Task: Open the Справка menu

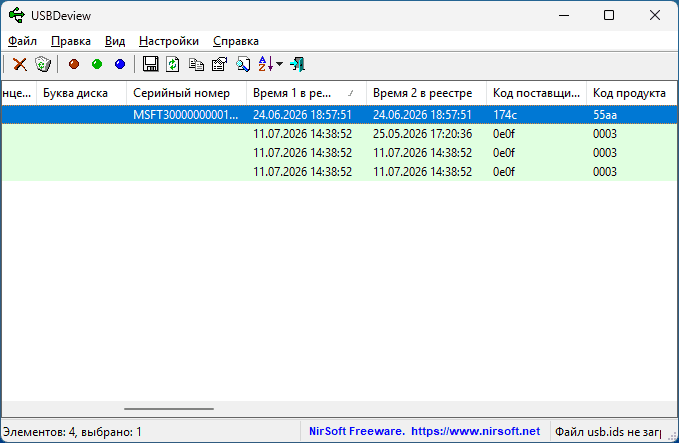Action: (236, 41)
